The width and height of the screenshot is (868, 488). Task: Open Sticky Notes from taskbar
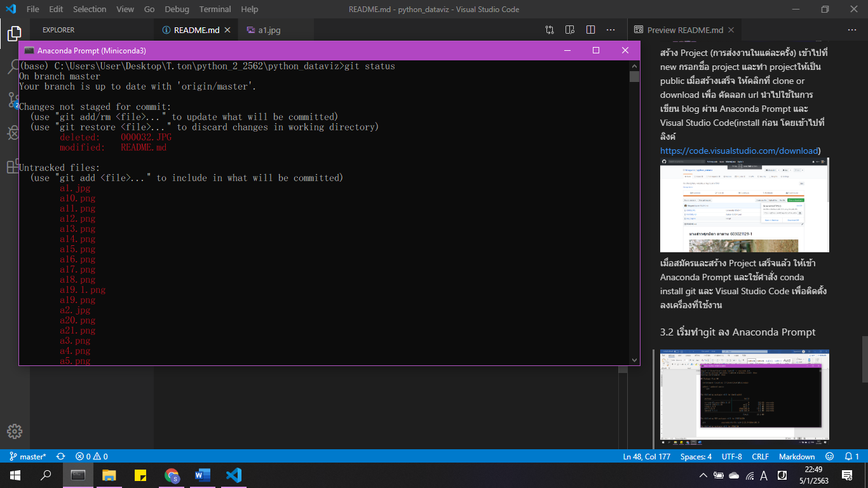[140, 475]
